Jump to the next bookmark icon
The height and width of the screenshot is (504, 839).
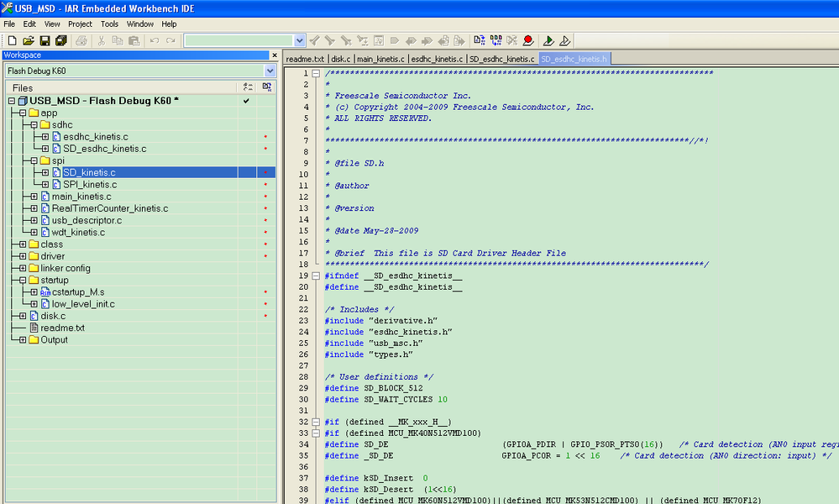click(427, 40)
